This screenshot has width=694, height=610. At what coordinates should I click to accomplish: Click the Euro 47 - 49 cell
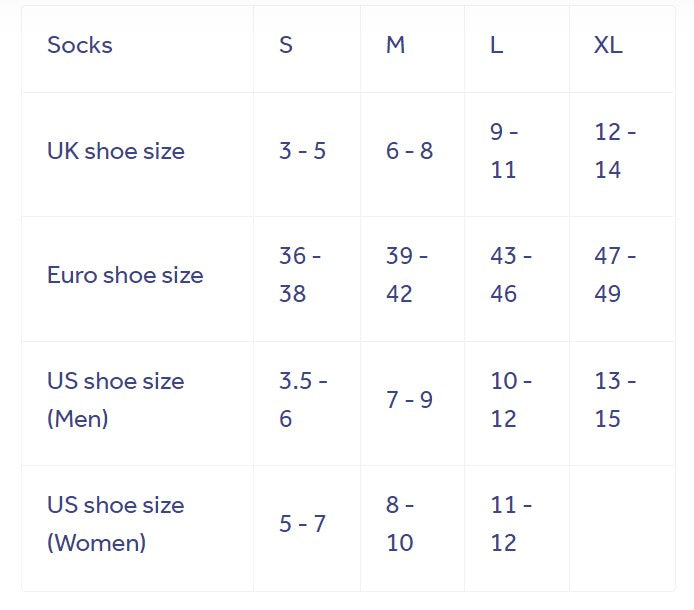(x=615, y=276)
